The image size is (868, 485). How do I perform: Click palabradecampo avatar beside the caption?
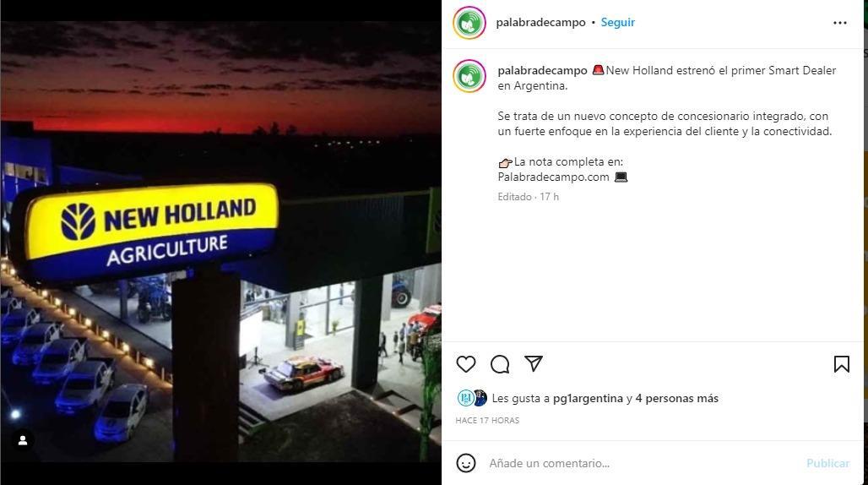(x=469, y=76)
